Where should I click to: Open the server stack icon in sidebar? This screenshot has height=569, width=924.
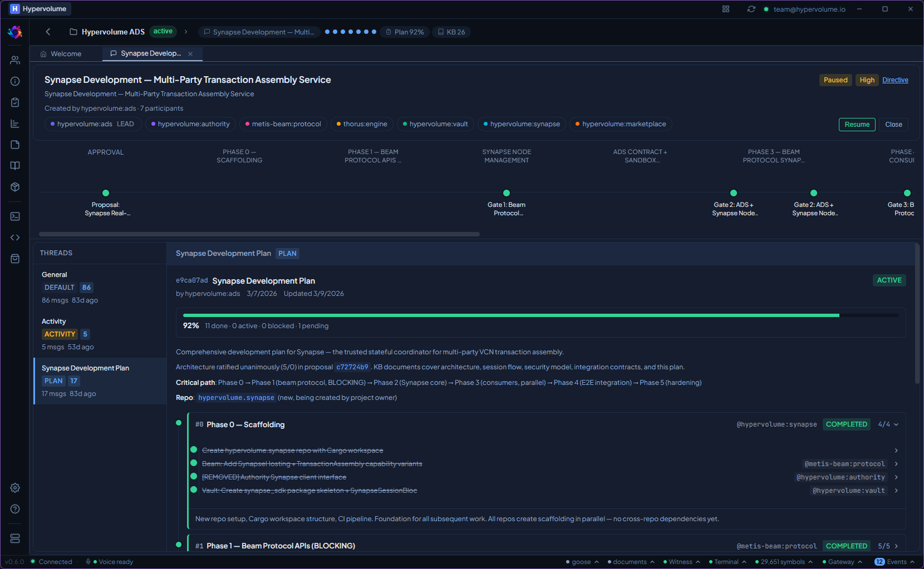point(15,538)
